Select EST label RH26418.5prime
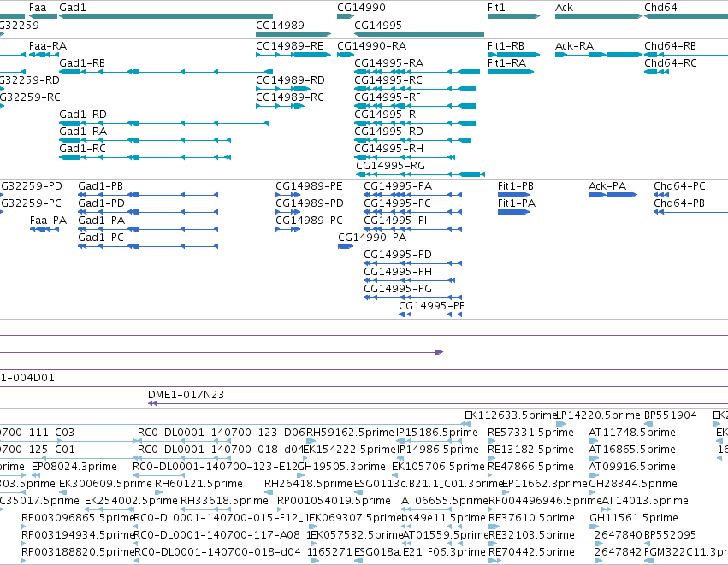 [x=308, y=484]
